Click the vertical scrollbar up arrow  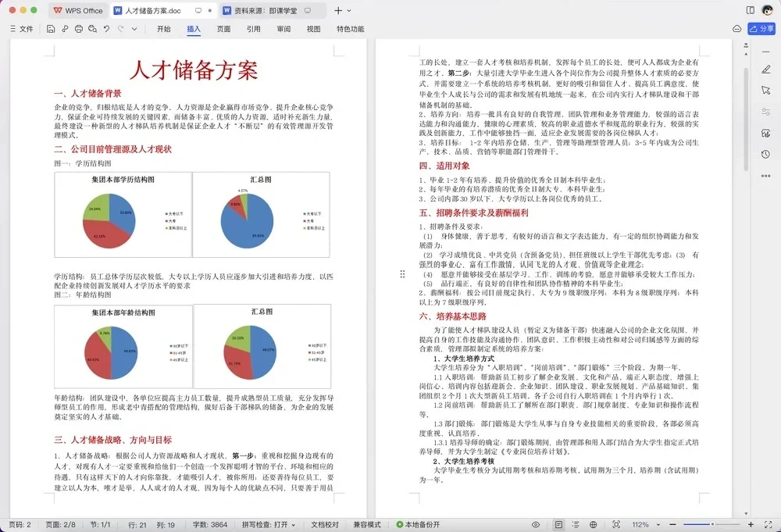click(x=746, y=53)
